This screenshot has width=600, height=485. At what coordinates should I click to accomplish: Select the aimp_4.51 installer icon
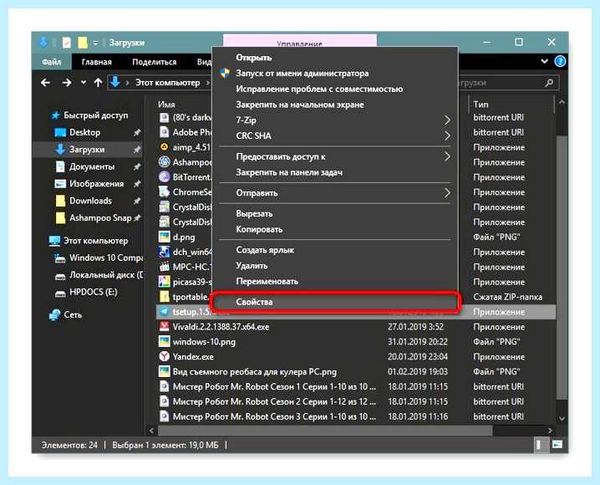(x=164, y=147)
